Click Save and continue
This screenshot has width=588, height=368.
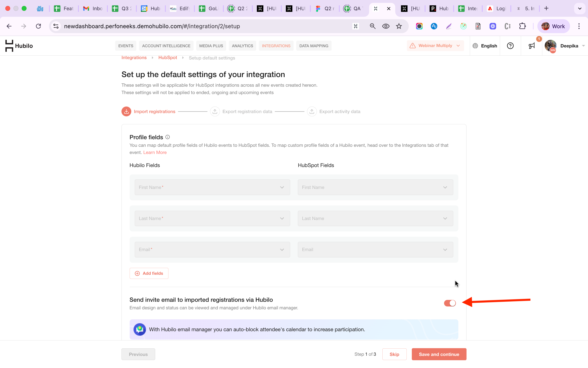pos(439,354)
